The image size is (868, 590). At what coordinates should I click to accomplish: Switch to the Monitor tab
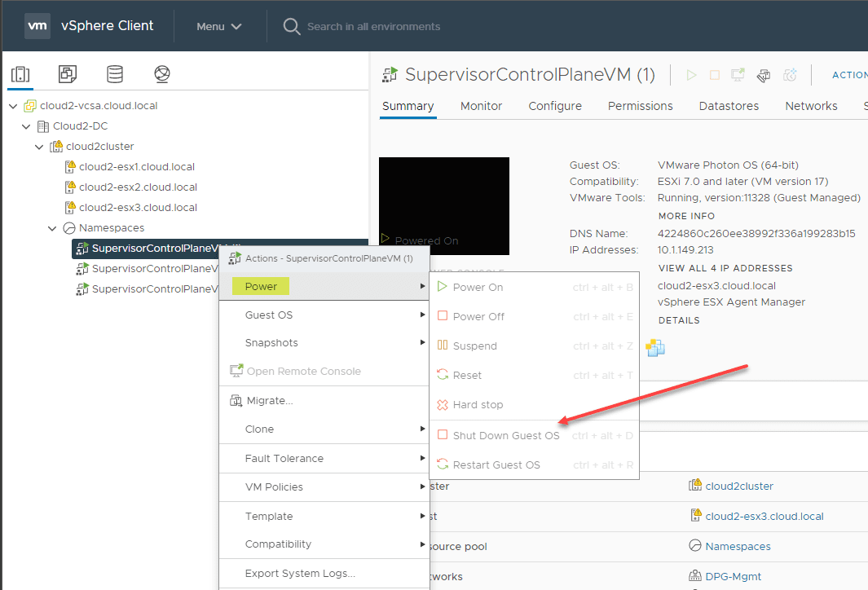[481, 106]
